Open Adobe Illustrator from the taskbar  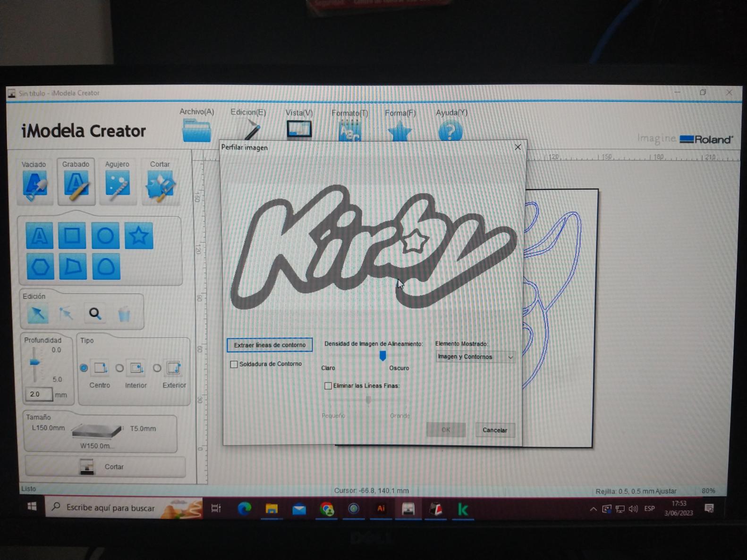click(x=381, y=509)
